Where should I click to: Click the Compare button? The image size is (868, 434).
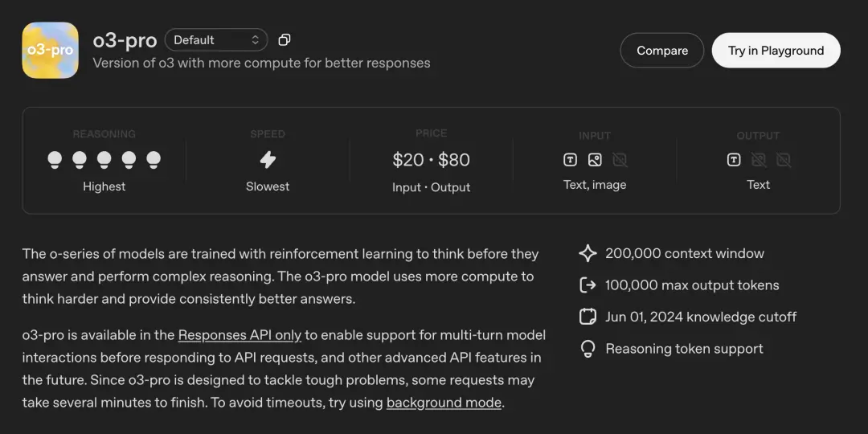point(662,51)
